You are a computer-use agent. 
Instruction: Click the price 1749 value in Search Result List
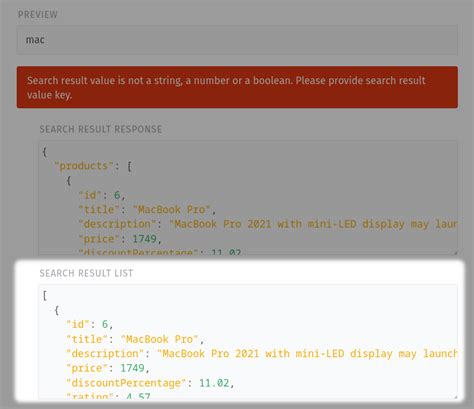pos(132,368)
